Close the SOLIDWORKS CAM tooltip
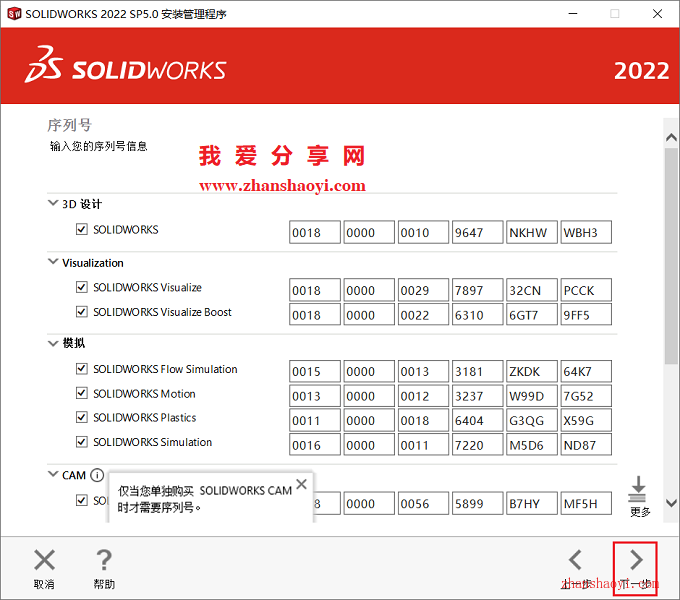Viewport: 680px width, 600px height. [x=301, y=484]
